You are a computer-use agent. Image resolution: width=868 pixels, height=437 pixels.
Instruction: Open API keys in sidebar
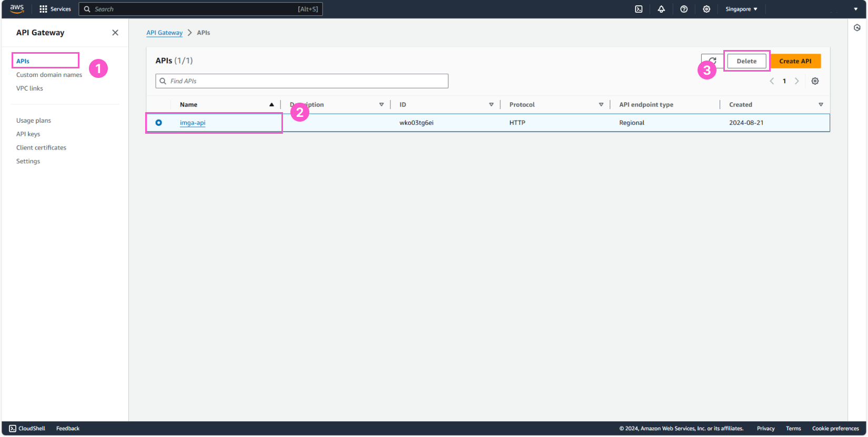28,134
